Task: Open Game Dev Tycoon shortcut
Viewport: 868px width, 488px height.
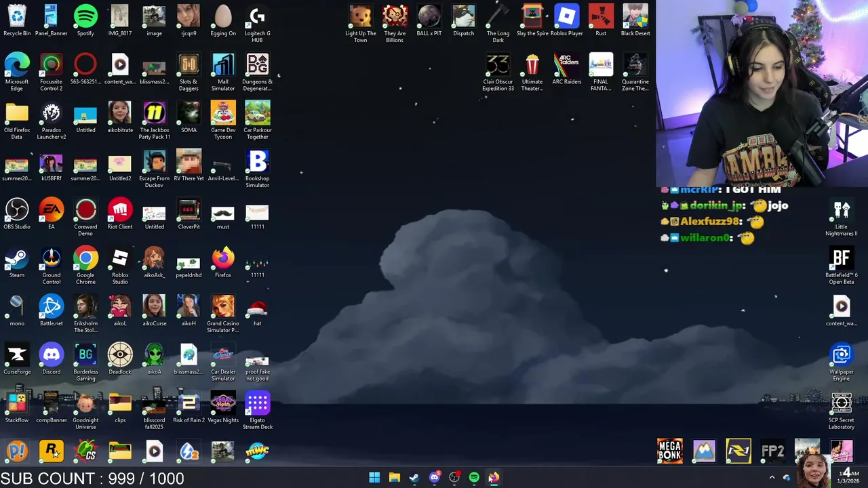Action: 223,121
